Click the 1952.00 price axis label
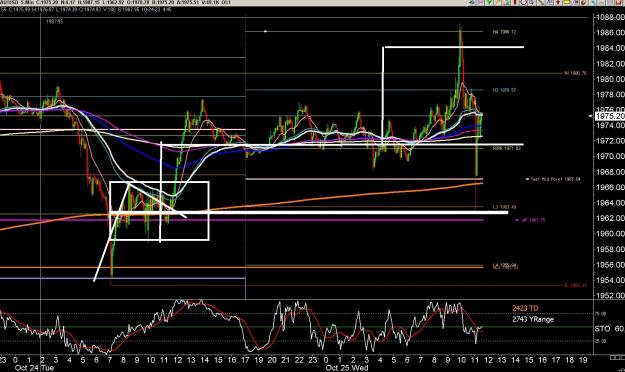625x372 pixels. coord(610,295)
